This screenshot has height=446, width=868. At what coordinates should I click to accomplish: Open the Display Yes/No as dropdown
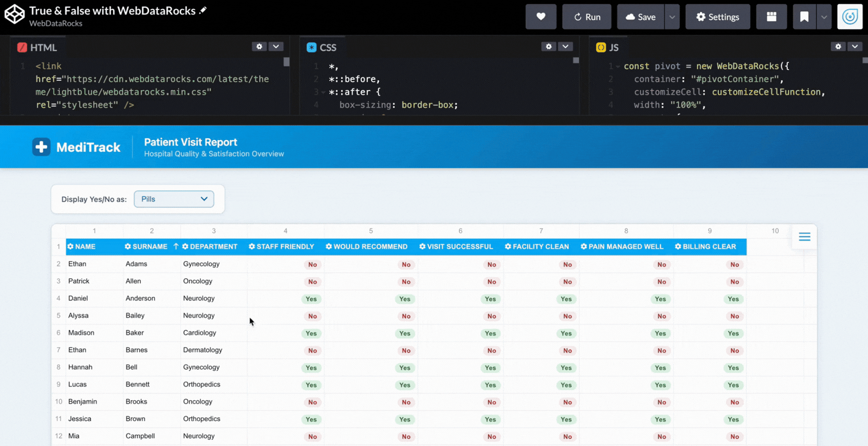coord(174,199)
